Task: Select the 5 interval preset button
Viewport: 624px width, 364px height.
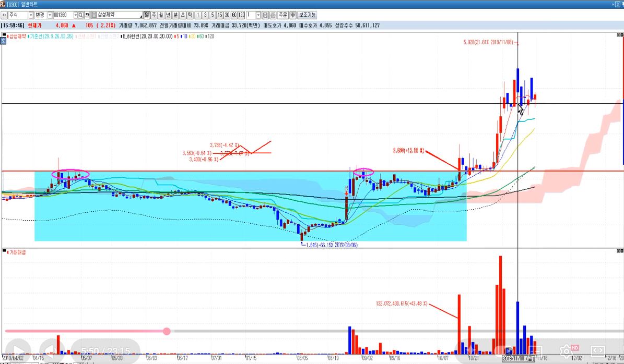Action: (x=213, y=15)
